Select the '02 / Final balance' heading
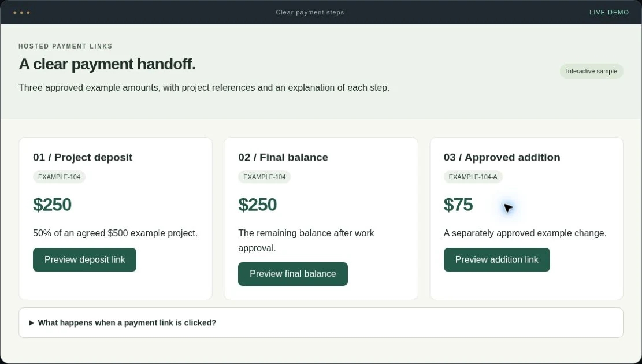 pyautogui.click(x=283, y=157)
